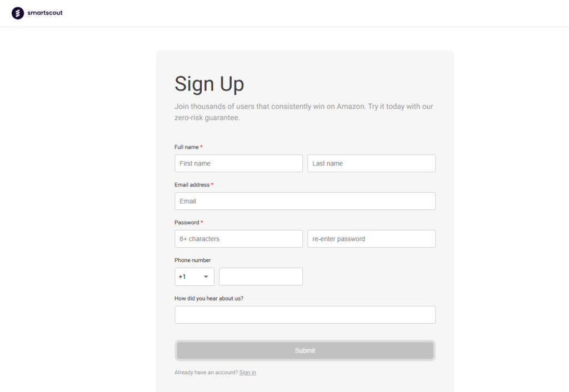The height and width of the screenshot is (392, 569).
Task: Click the phone number input box
Action: click(x=261, y=277)
